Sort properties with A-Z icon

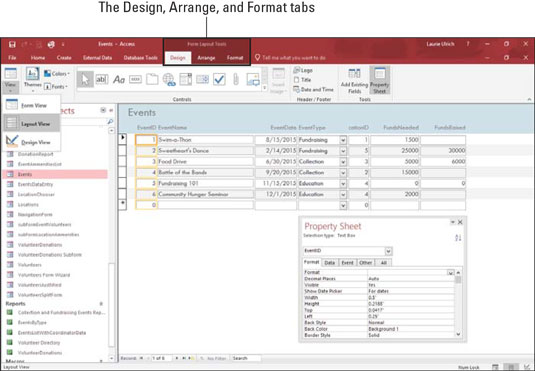[458, 238]
